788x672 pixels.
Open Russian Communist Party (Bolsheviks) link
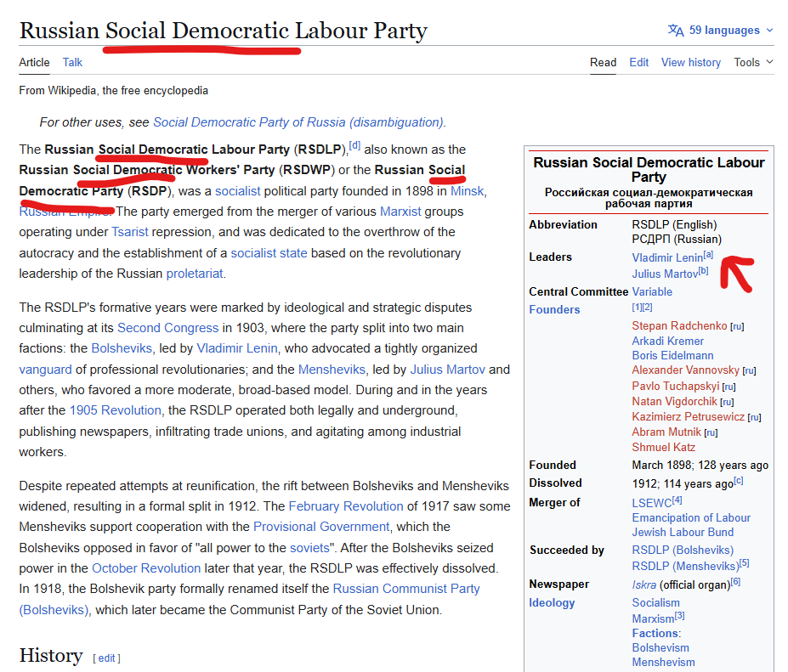point(406,589)
